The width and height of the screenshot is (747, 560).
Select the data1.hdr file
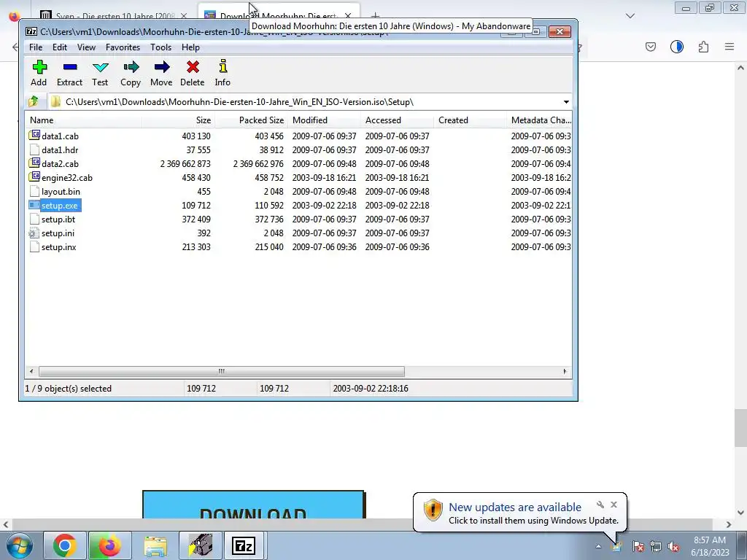coord(60,149)
